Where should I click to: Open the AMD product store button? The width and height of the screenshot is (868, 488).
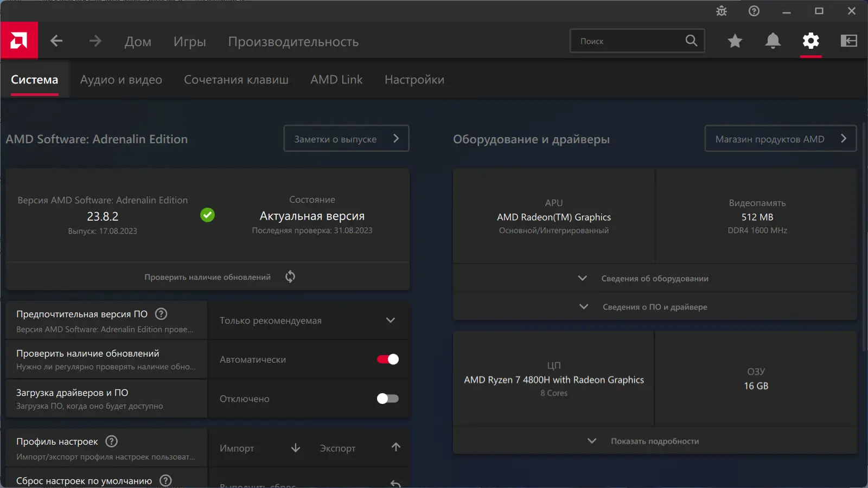tap(780, 139)
